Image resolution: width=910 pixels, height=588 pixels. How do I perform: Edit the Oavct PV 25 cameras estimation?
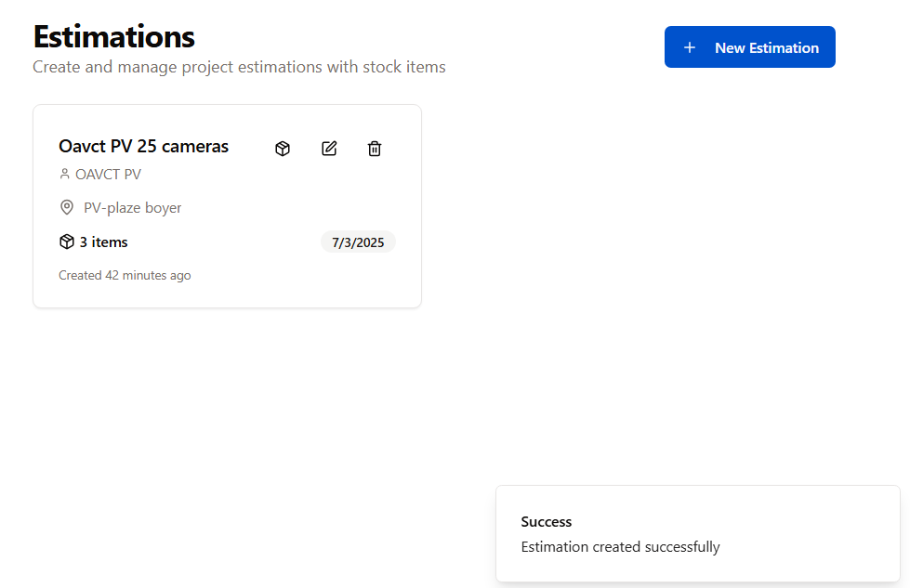tap(329, 149)
